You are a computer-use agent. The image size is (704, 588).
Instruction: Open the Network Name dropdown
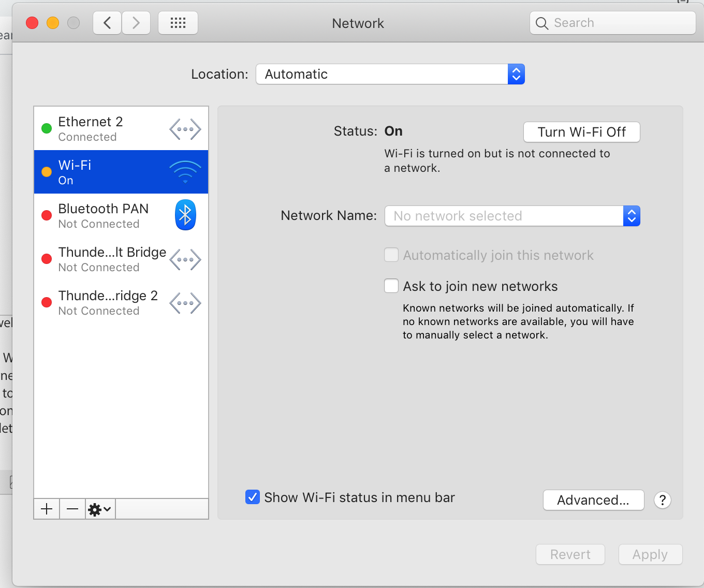pos(512,216)
